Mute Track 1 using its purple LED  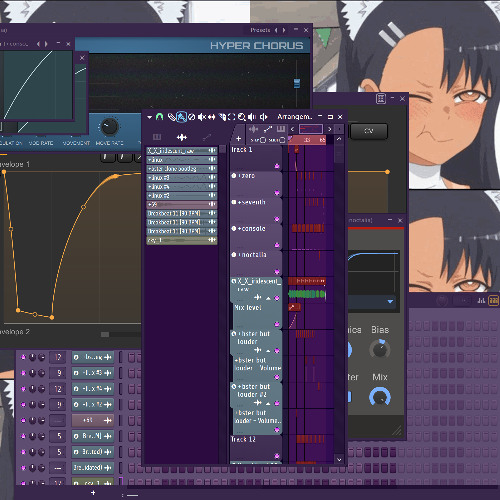277,166
